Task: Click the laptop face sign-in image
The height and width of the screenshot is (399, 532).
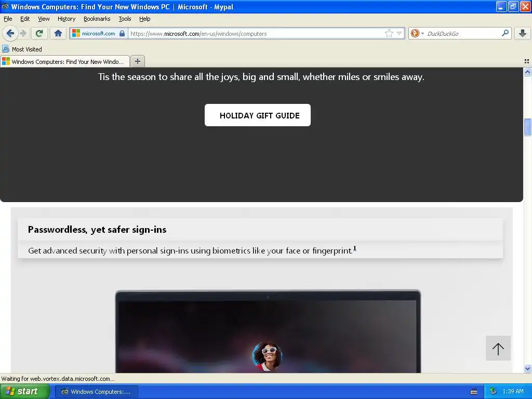Action: pos(268,331)
